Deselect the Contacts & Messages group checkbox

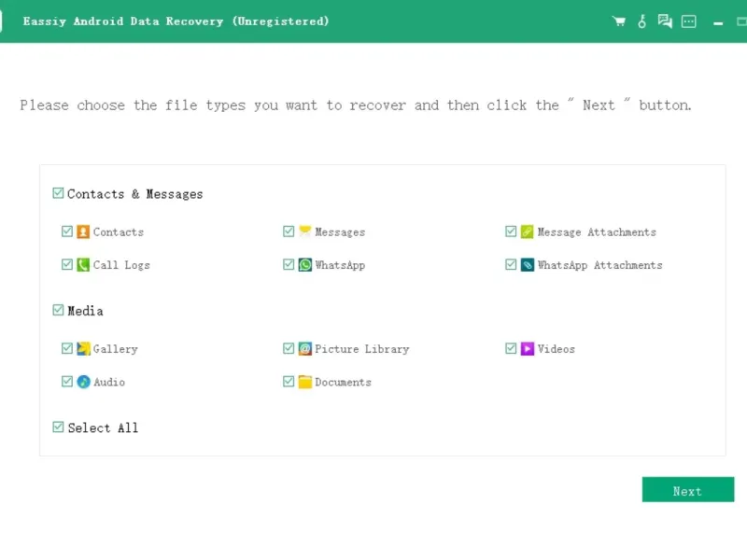coord(59,194)
